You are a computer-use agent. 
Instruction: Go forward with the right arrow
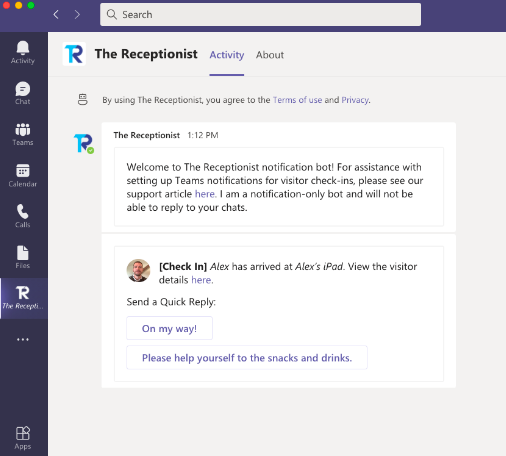[77, 14]
